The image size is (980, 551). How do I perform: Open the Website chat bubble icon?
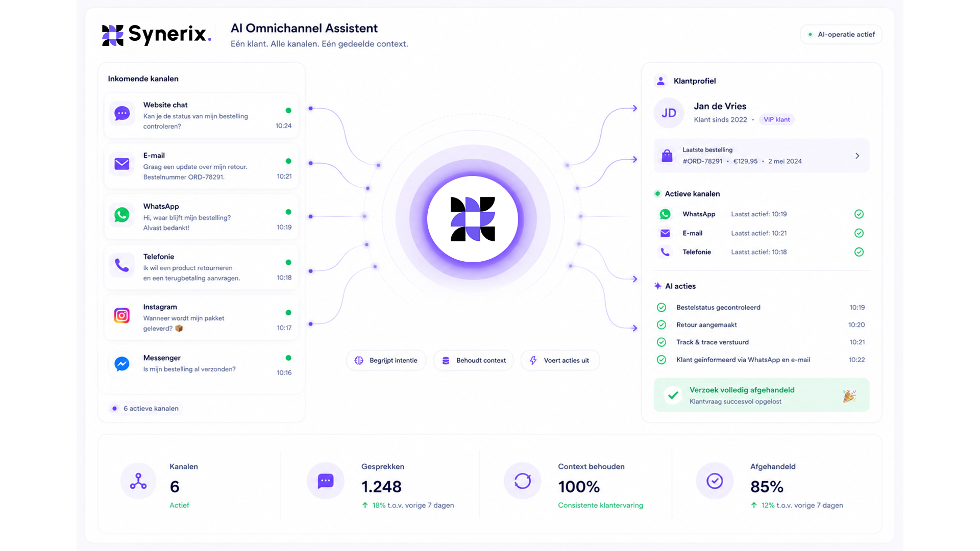pos(122,113)
